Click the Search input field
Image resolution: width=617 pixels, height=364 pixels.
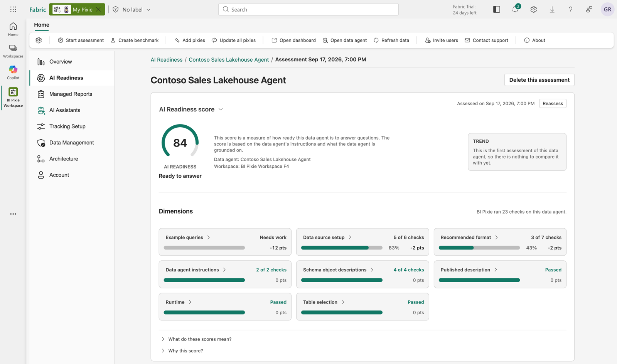308,9
